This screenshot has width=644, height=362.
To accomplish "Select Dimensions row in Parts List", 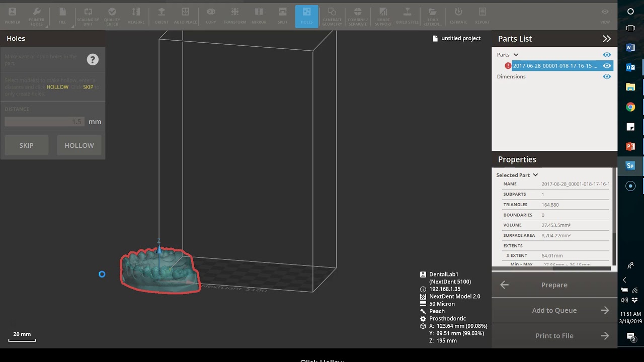I will pyautogui.click(x=511, y=76).
